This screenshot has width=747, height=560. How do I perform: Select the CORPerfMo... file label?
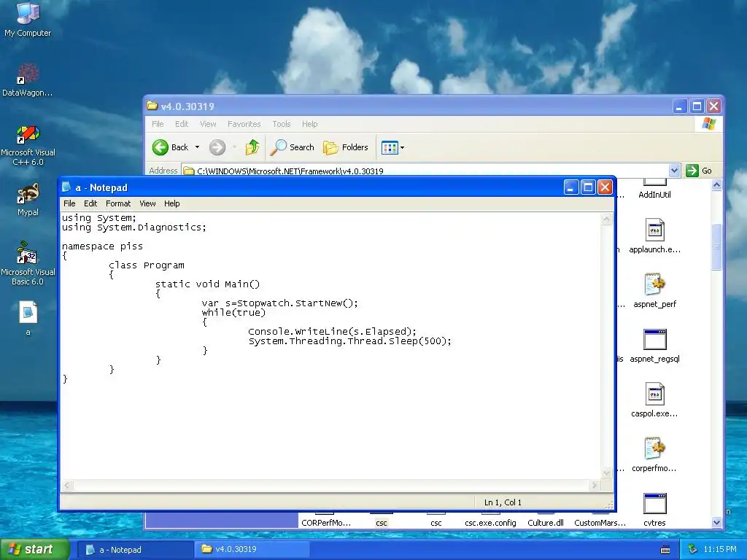pyautogui.click(x=326, y=523)
